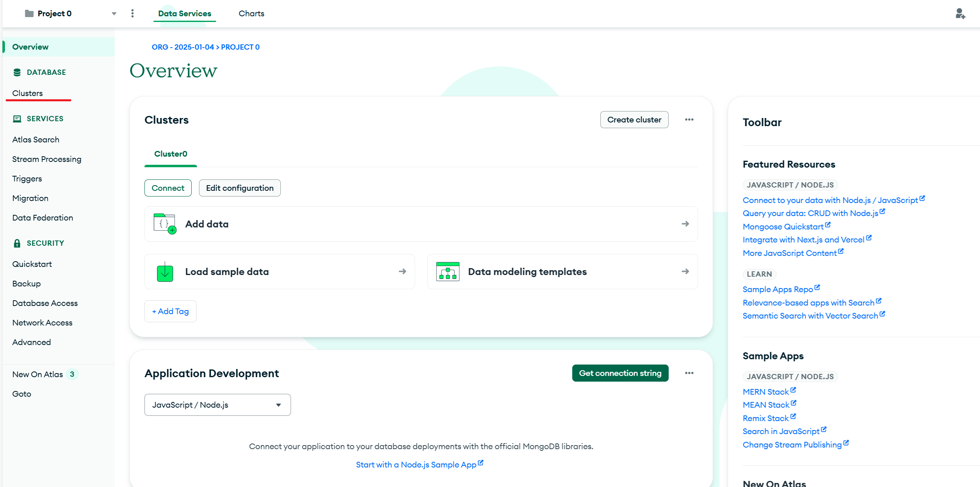Click the Create cluster button
This screenshot has height=487, width=980.
click(x=634, y=120)
